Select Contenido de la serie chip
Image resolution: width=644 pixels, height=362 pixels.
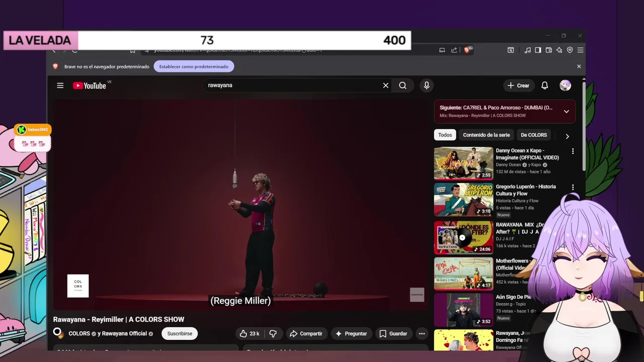click(487, 135)
